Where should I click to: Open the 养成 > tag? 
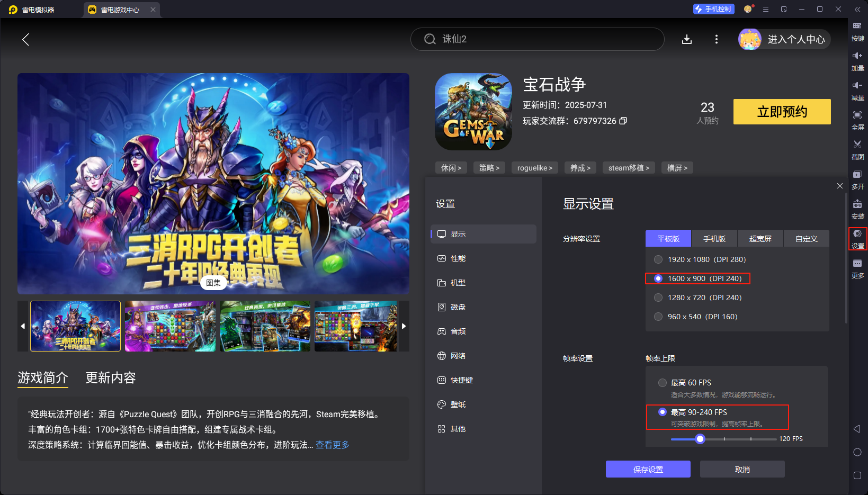coord(580,168)
